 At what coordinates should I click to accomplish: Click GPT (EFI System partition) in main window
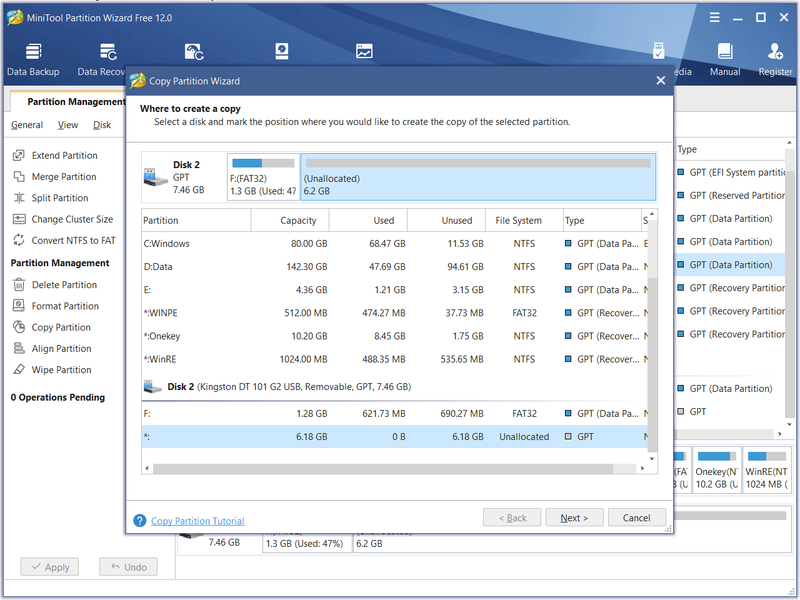click(732, 172)
